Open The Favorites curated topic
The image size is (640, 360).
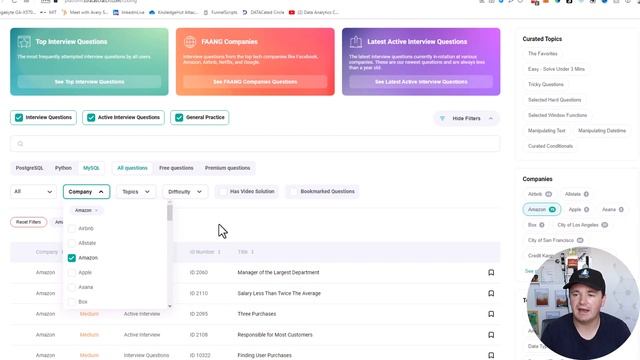pos(542,53)
